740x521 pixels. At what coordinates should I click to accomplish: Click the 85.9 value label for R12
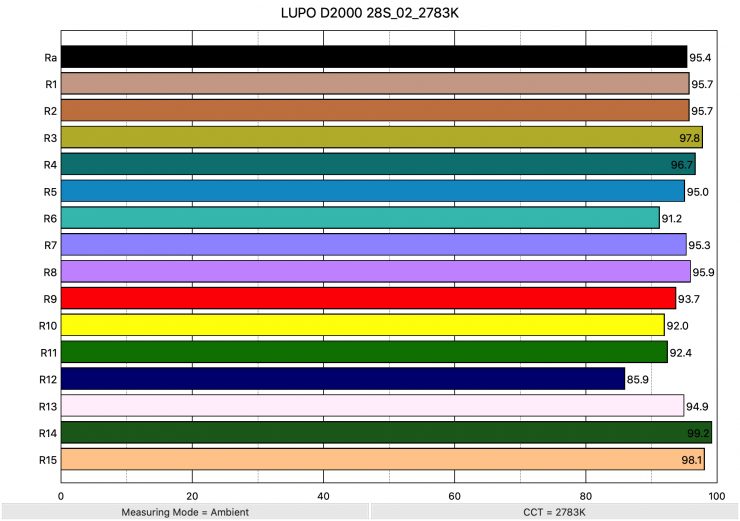click(x=640, y=380)
